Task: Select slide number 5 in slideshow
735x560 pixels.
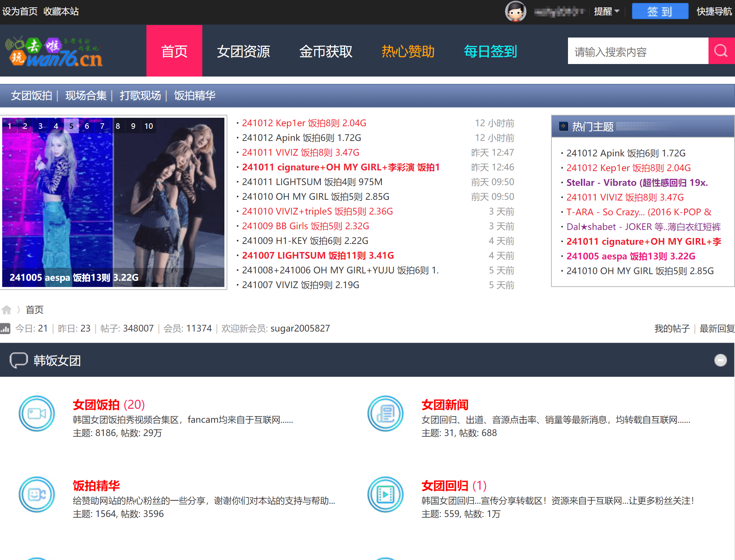Action: coord(71,126)
